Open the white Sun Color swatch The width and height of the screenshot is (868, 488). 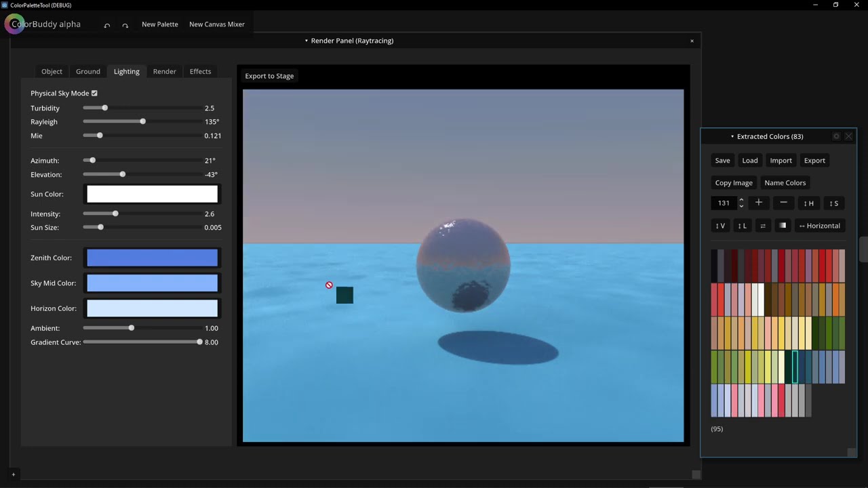coord(152,194)
